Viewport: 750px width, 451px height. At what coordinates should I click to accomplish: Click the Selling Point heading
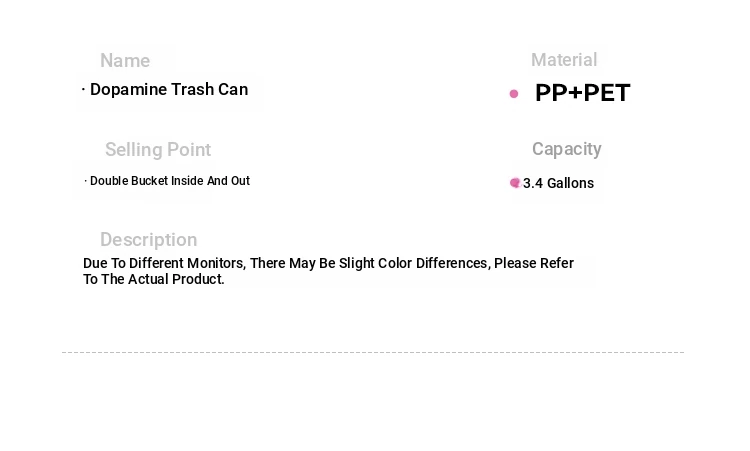coord(158,150)
